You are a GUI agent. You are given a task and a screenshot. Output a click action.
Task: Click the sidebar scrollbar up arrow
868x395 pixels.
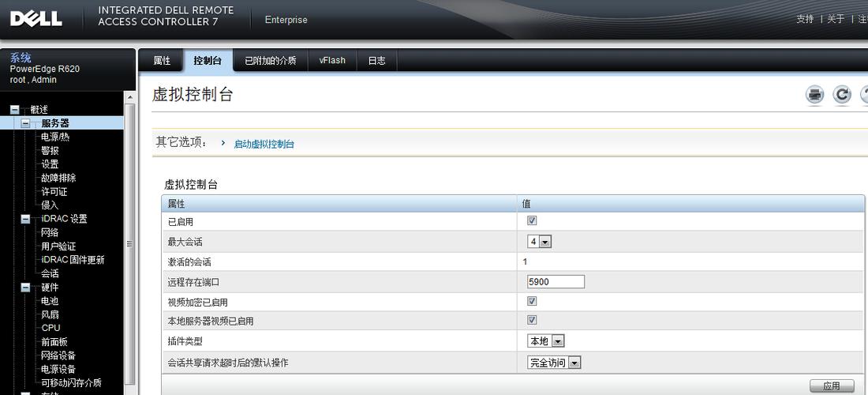click(x=130, y=97)
